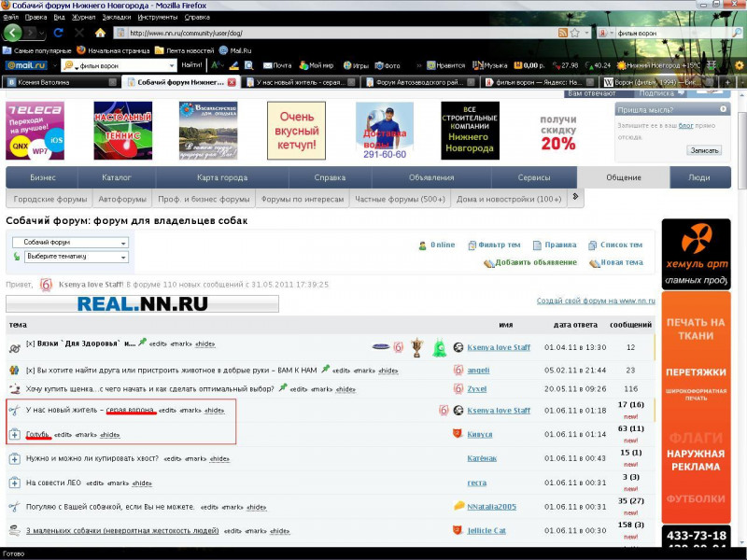
Task: Click the Add announcement (Добавить объявление) icon
Action: click(x=488, y=263)
